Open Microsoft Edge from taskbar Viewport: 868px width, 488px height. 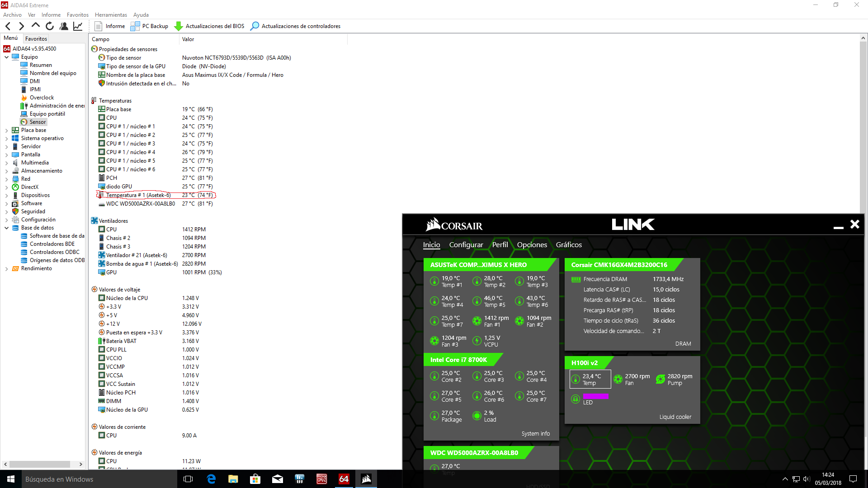pos(211,479)
